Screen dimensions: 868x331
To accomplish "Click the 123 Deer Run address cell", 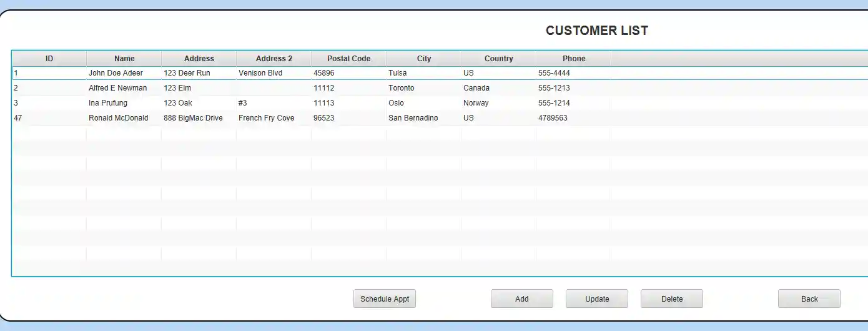I will pyautogui.click(x=199, y=73).
